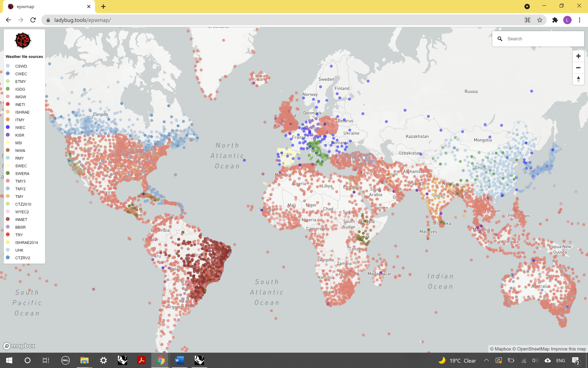Image resolution: width=588 pixels, height=368 pixels.
Task: Click the Improve this map link
Action: point(568,349)
